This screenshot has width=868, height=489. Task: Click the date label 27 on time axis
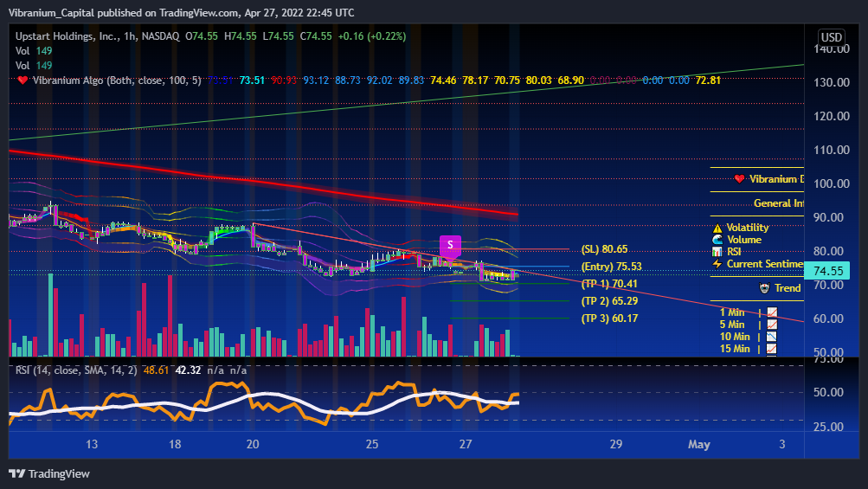click(466, 444)
